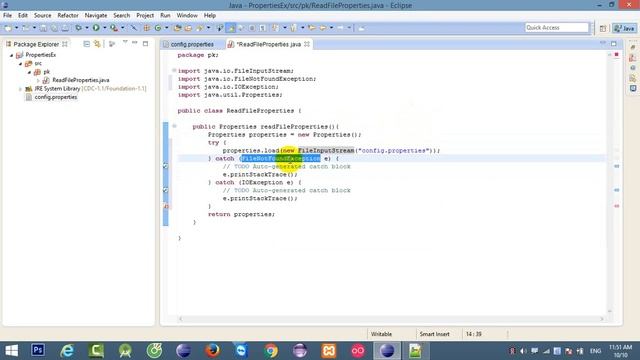Click the Save All toolbar icon
The height and width of the screenshot is (360, 640).
(54, 28)
